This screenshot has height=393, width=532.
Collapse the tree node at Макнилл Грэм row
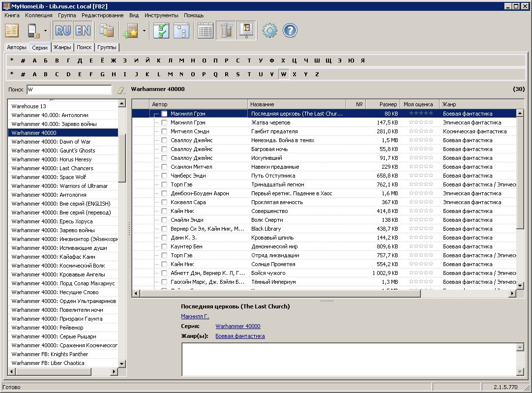pos(156,114)
